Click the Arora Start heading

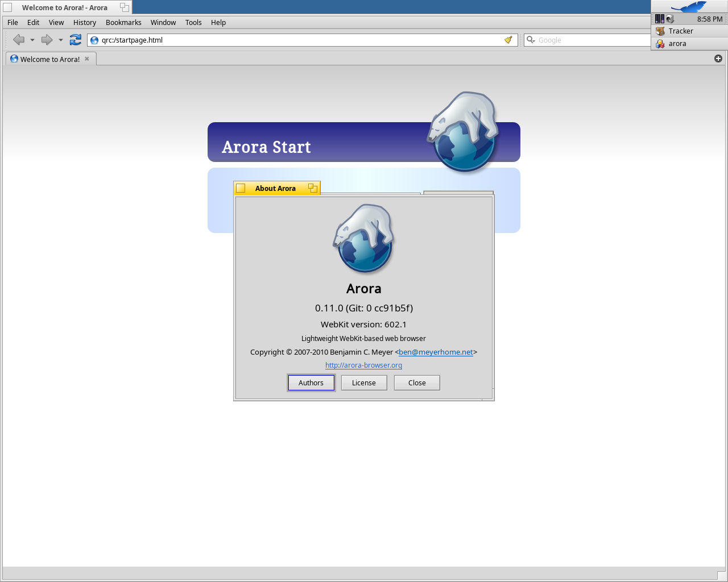pos(266,147)
